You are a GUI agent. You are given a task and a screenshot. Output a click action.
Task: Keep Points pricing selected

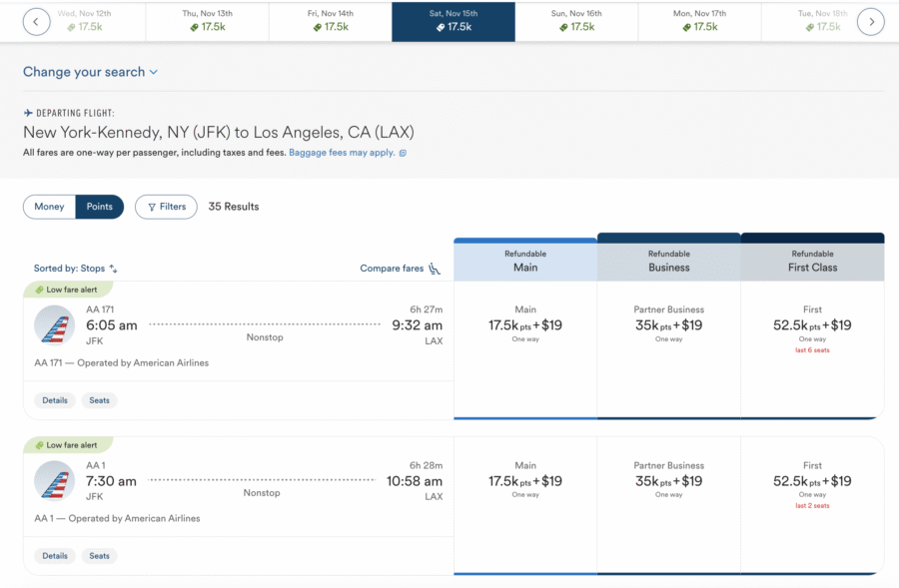[99, 207]
